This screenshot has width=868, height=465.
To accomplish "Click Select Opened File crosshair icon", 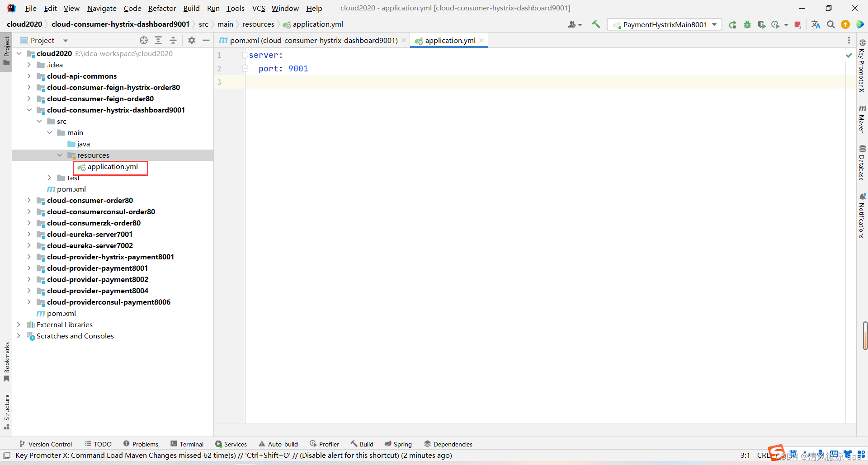I will tap(144, 40).
